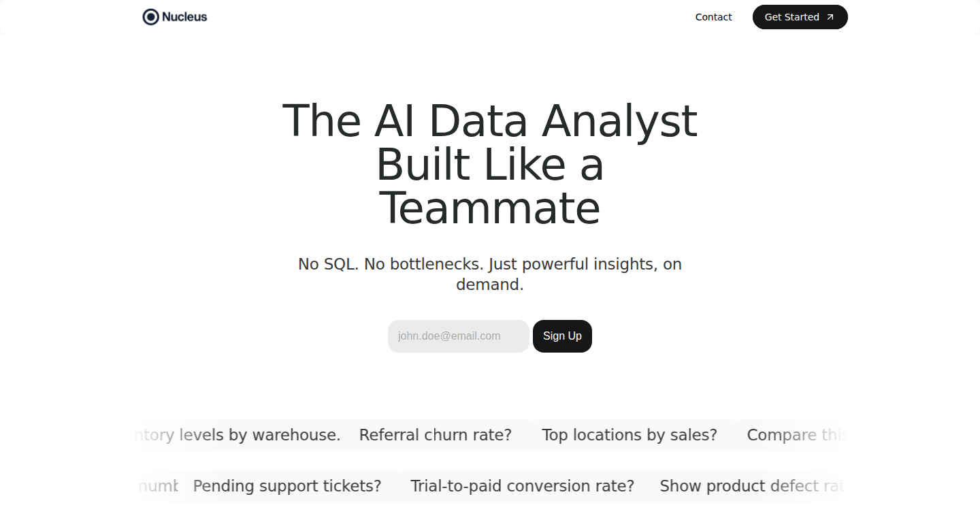Click the arrow icon inside Get Started
This screenshot has height=518, width=980.
tap(830, 17)
